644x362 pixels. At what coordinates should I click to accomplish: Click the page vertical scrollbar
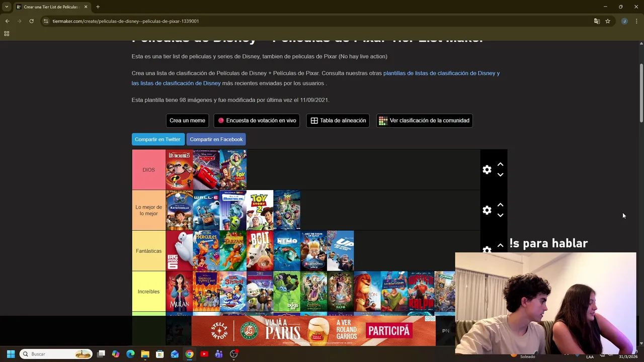point(641,93)
